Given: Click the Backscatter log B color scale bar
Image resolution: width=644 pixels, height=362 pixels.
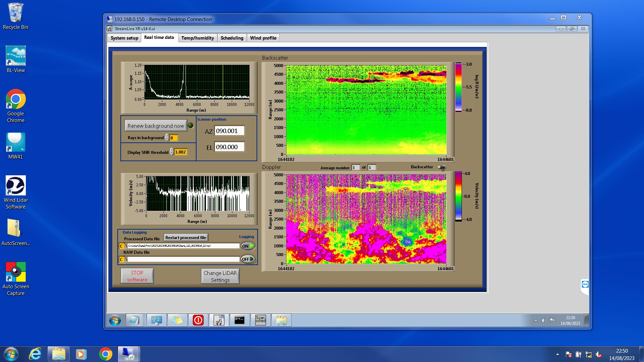Looking at the screenshot, I should (458, 87).
